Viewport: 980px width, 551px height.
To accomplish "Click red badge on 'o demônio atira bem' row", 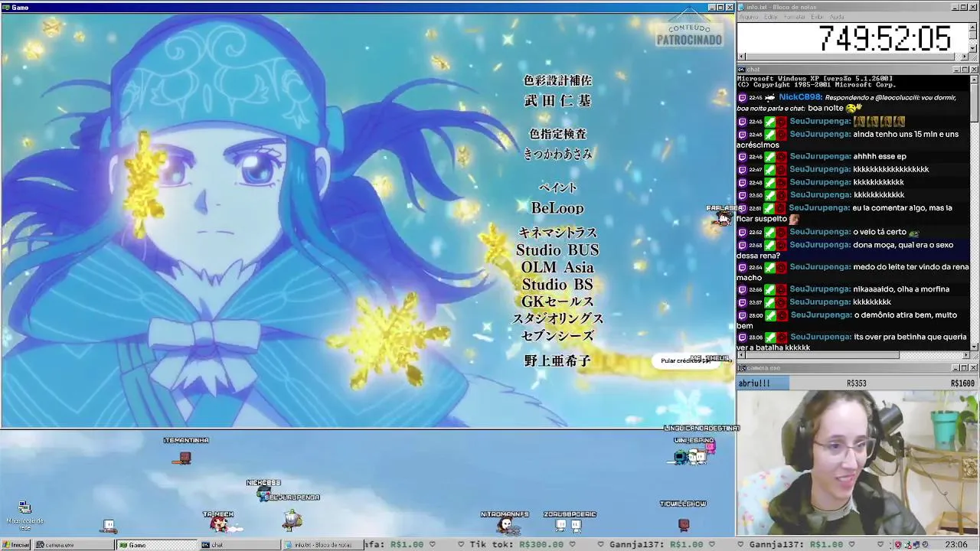I will (x=781, y=315).
